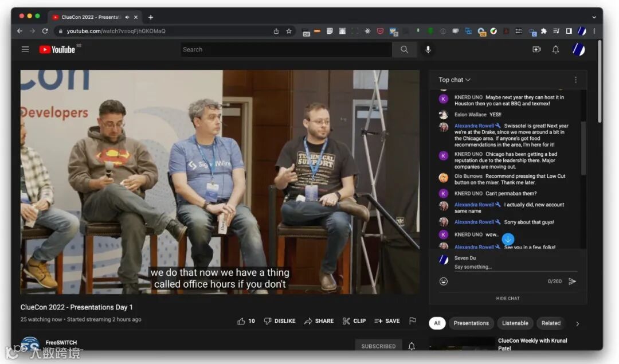Screen dimensions: 619x364
Task: Open the Create video icon
Action: click(x=536, y=49)
